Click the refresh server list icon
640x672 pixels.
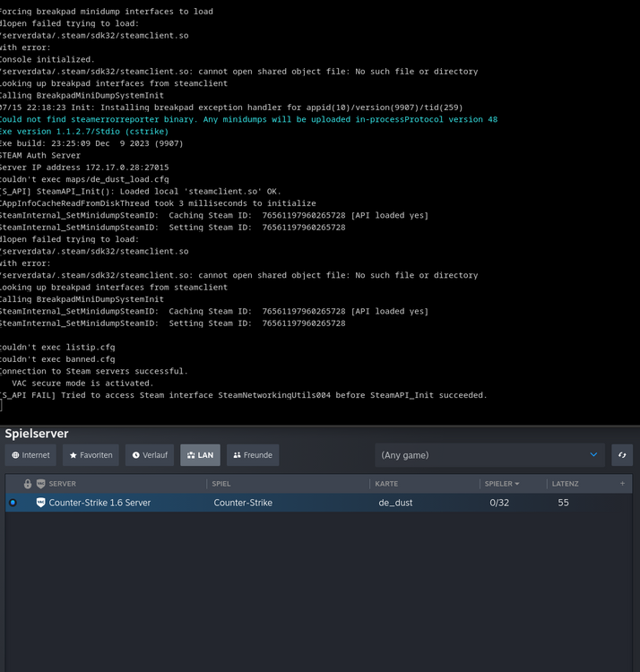(622, 455)
